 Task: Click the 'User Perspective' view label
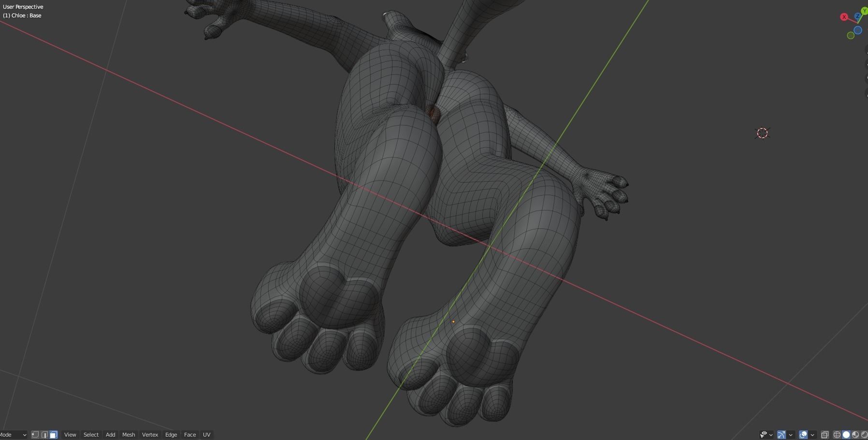click(x=23, y=7)
